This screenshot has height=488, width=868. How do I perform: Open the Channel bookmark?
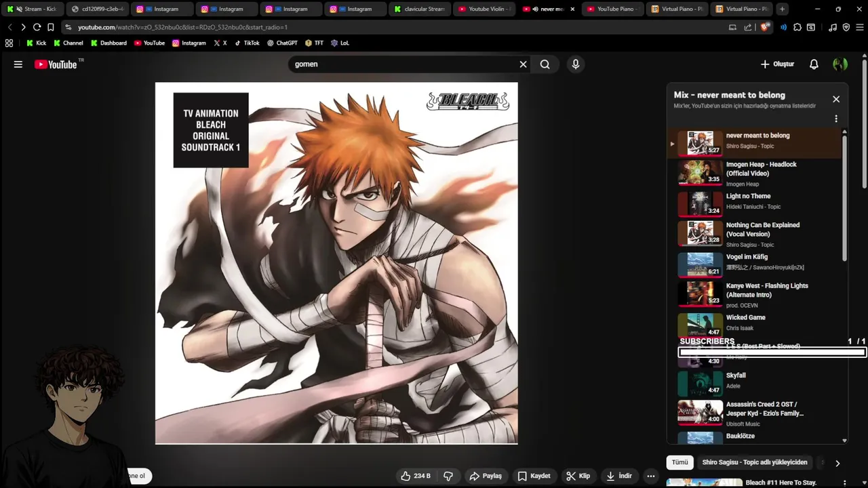tap(68, 43)
